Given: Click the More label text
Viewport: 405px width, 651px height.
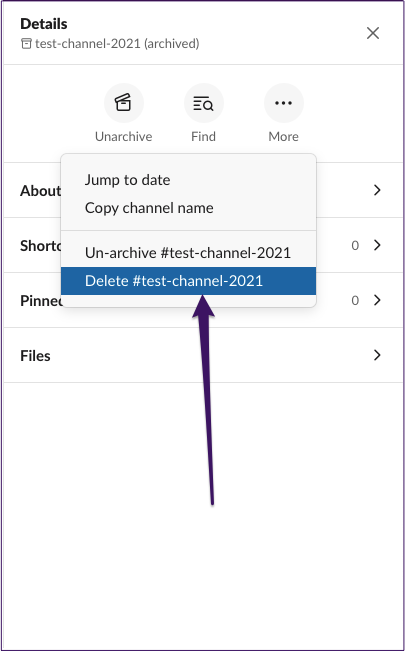Looking at the screenshot, I should point(284,137).
